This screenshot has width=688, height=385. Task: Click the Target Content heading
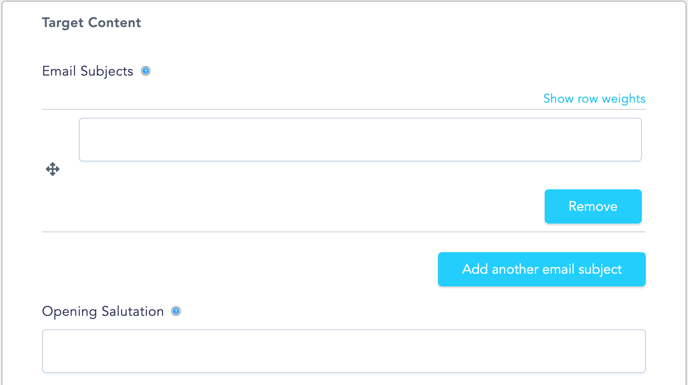tap(92, 22)
